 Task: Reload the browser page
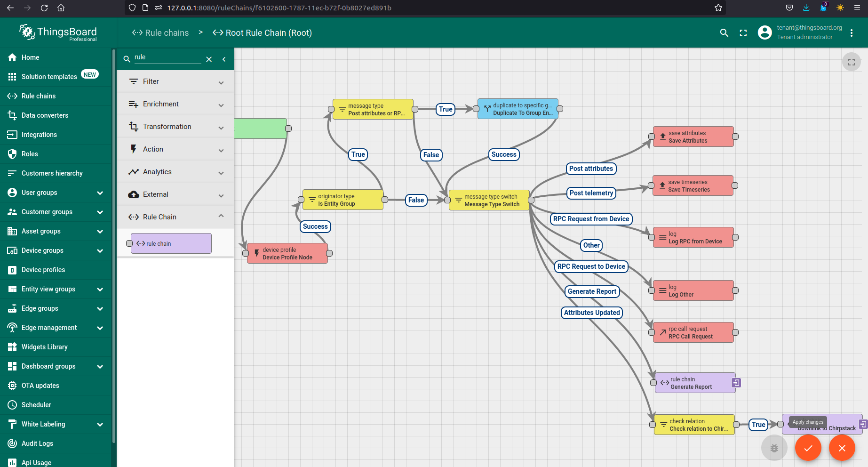44,8
